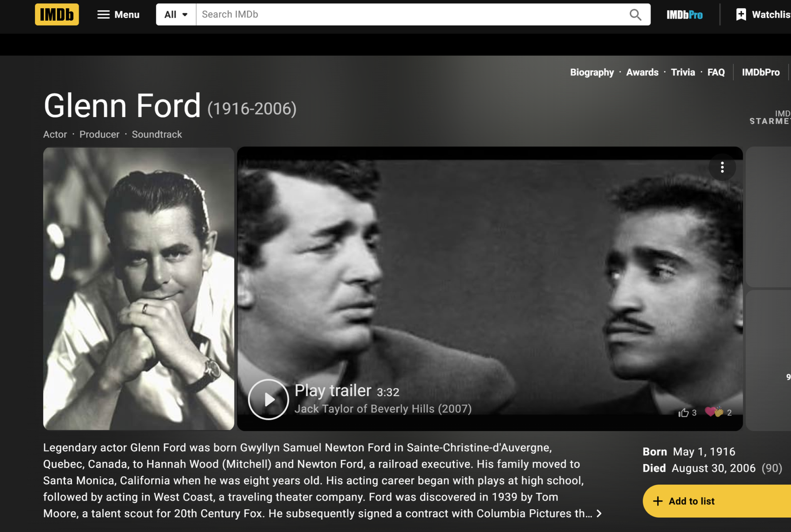
Task: Open the hamburger Menu
Action: point(118,14)
